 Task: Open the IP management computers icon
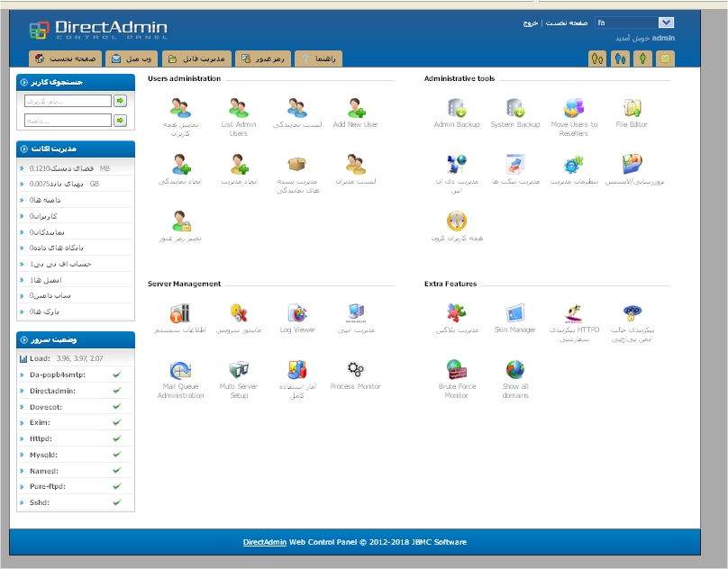click(356, 313)
